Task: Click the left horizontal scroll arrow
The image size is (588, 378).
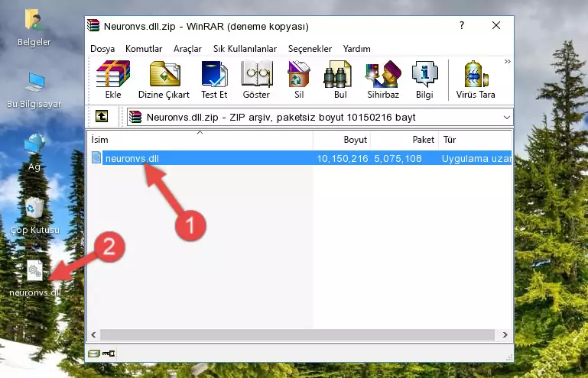Action: point(93,334)
